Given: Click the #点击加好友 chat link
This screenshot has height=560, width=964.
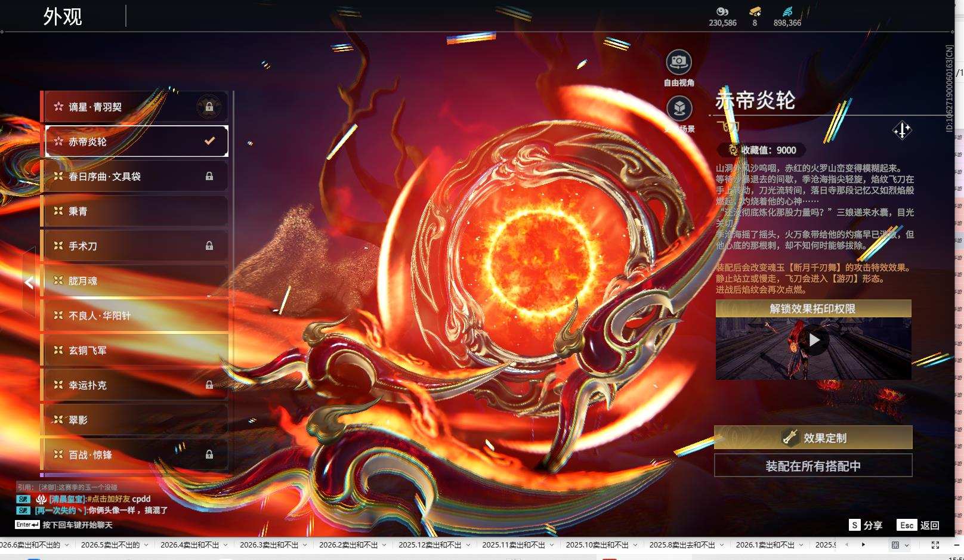Looking at the screenshot, I should (109, 499).
